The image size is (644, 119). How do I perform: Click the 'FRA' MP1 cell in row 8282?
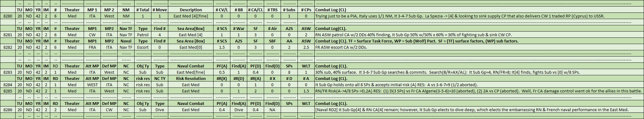click(92, 47)
